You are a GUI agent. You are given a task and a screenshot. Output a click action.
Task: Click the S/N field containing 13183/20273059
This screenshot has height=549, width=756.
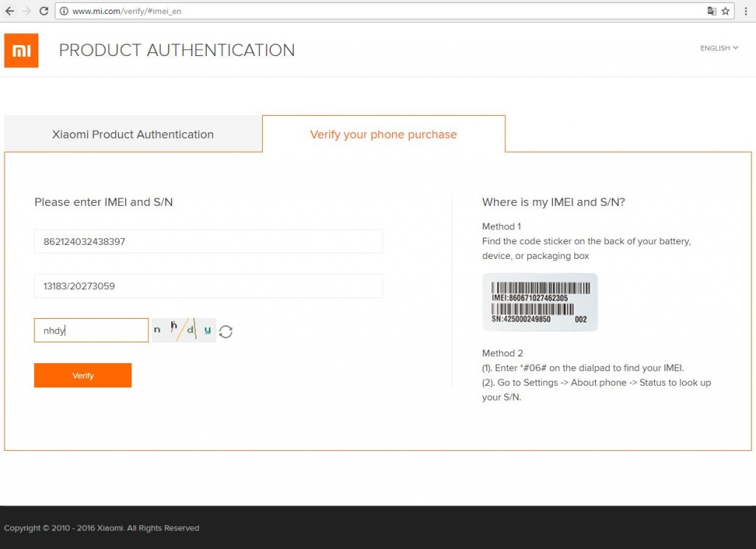pos(208,286)
